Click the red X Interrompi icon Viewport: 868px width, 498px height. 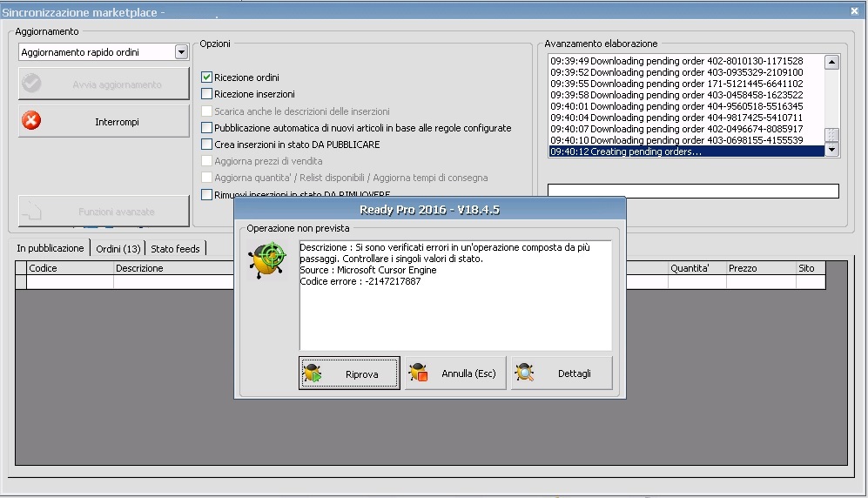[31, 120]
